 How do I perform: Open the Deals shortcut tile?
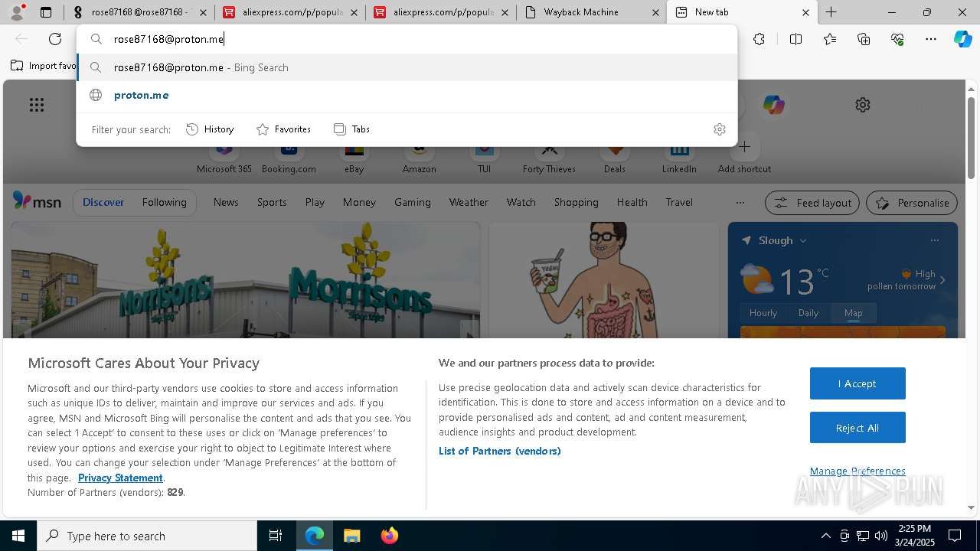pyautogui.click(x=614, y=158)
